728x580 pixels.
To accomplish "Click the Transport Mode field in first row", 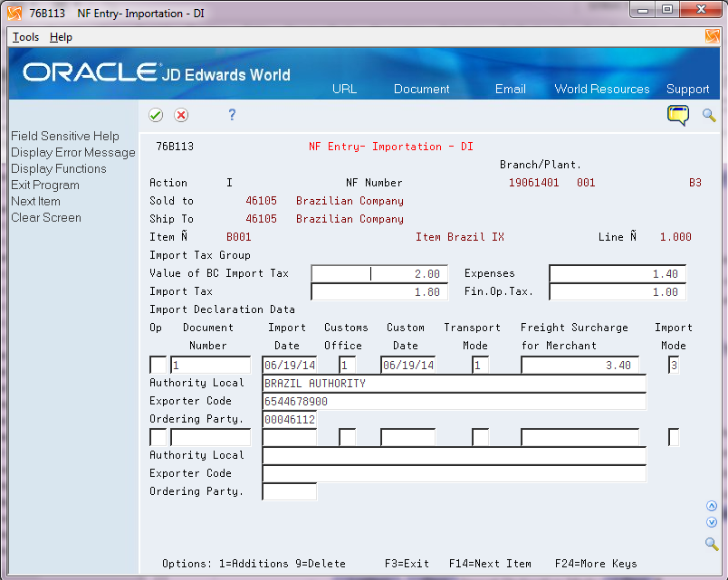I will 480,365.
